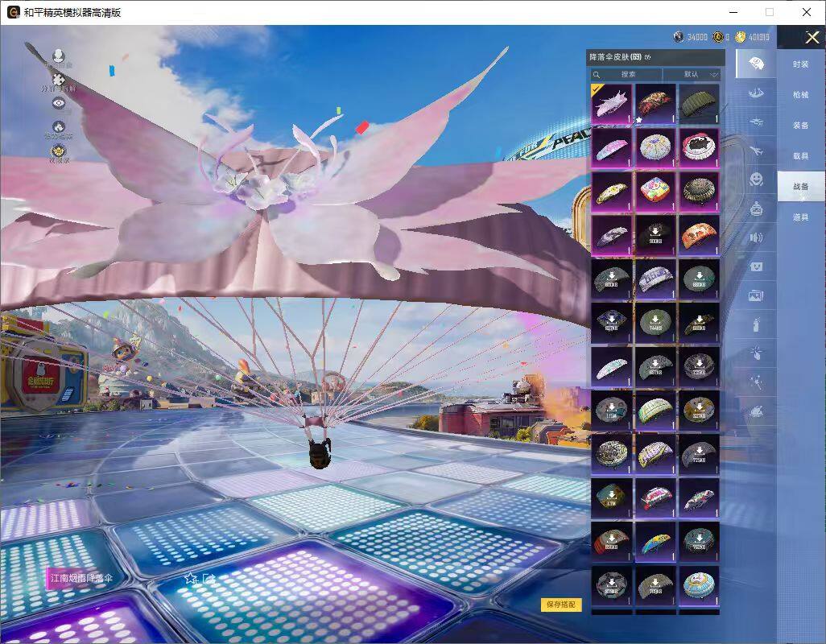
Task: Download the 900KB parachute skin
Action: coord(655,235)
